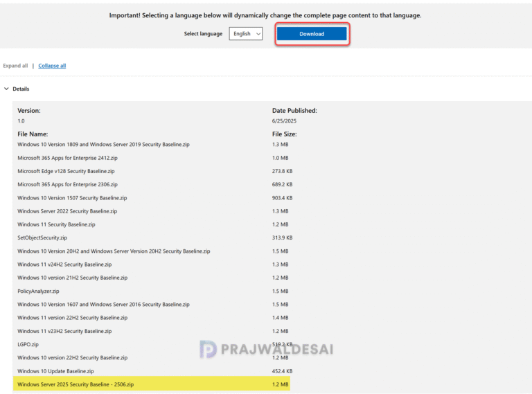Click the Date Published heading

point(294,111)
